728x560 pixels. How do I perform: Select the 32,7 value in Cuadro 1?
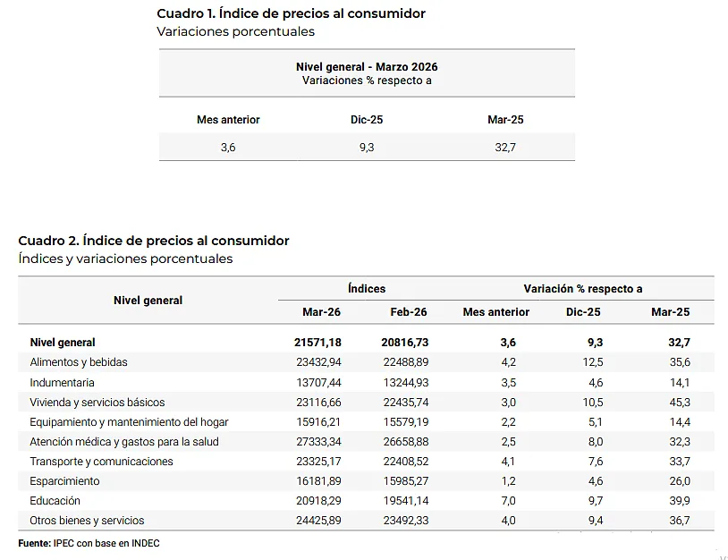[x=505, y=148]
